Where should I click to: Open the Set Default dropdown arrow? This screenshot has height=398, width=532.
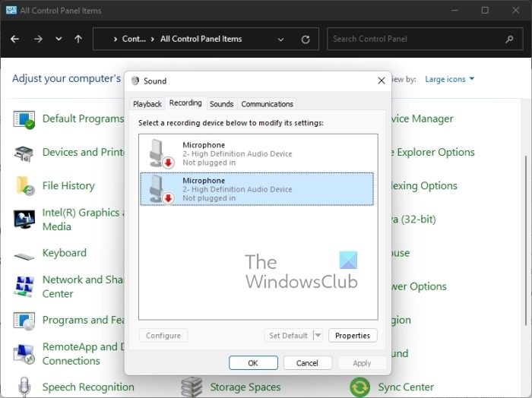(x=318, y=335)
